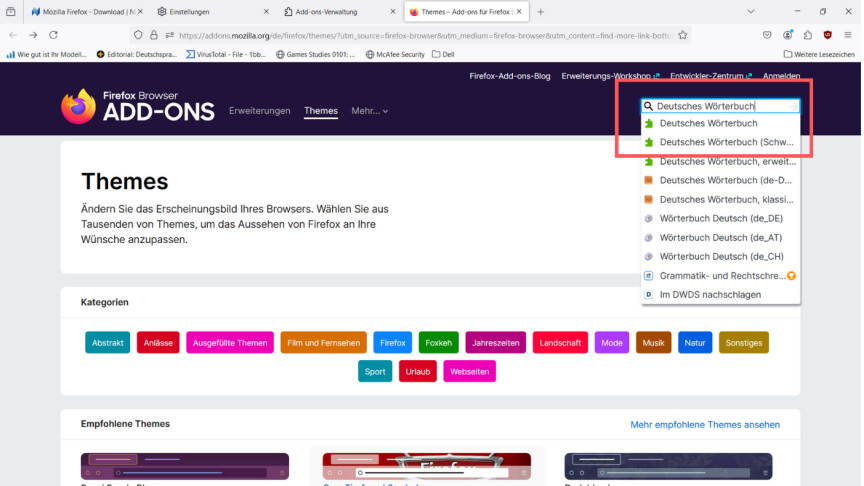Image resolution: width=864 pixels, height=486 pixels.
Task: Go forward one page
Action: click(33, 35)
